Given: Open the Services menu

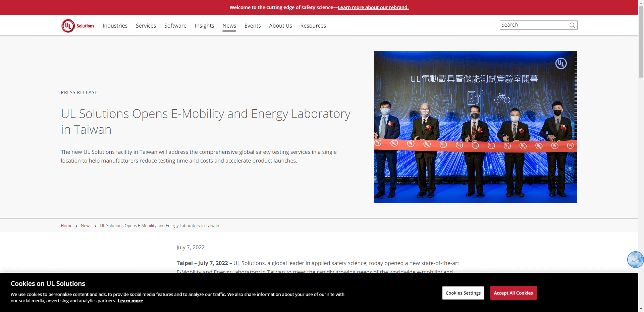Looking at the screenshot, I should [146, 26].
